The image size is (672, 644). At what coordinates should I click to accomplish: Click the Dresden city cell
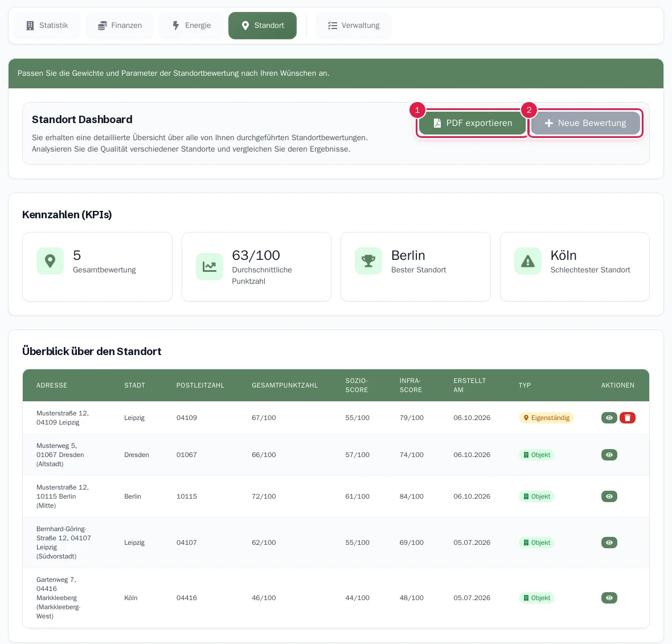tap(137, 454)
